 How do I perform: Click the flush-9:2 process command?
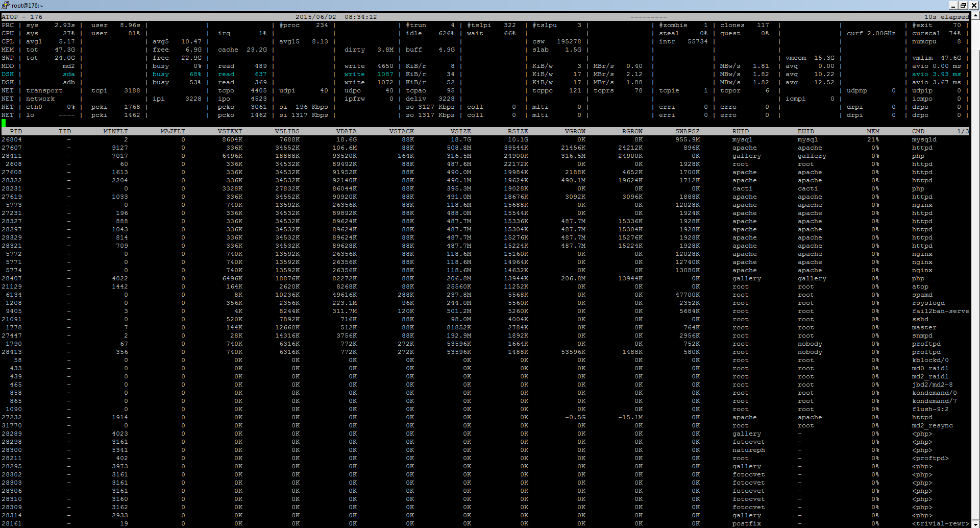click(x=930, y=409)
